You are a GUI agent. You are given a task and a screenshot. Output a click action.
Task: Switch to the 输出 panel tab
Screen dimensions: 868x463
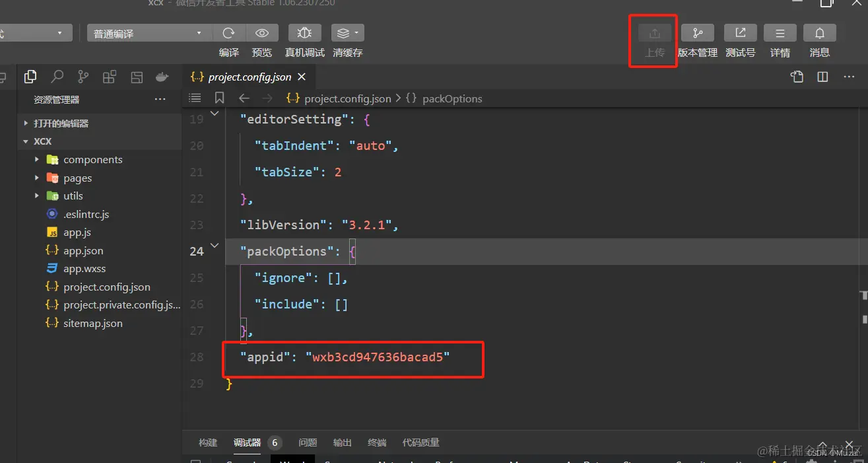point(343,443)
